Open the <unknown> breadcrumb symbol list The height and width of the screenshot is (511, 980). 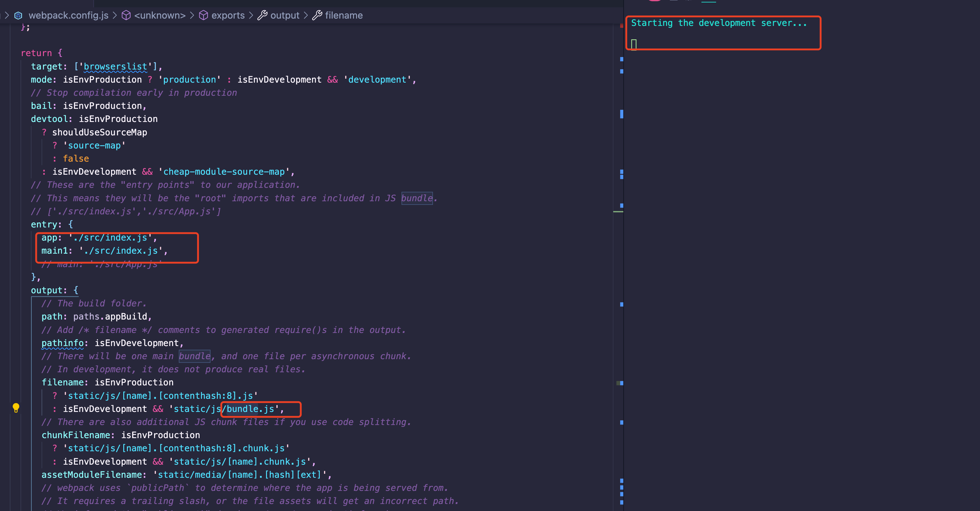(160, 16)
